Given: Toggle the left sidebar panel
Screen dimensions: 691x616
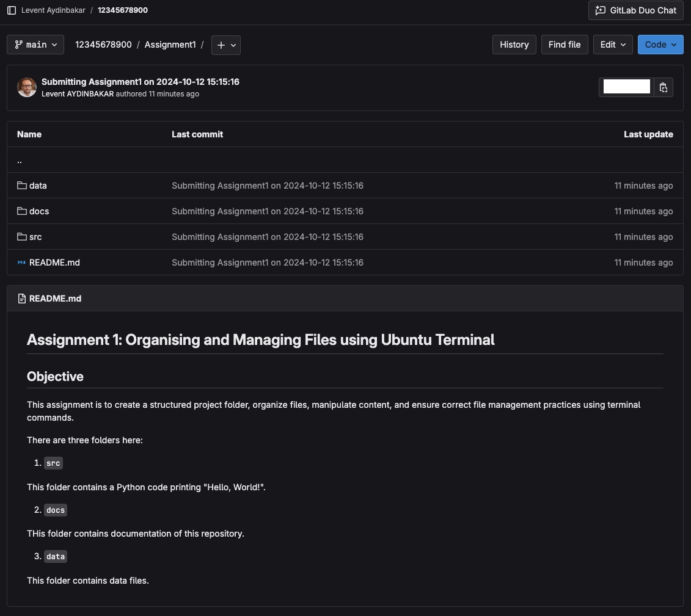Looking at the screenshot, I should 12,10.
